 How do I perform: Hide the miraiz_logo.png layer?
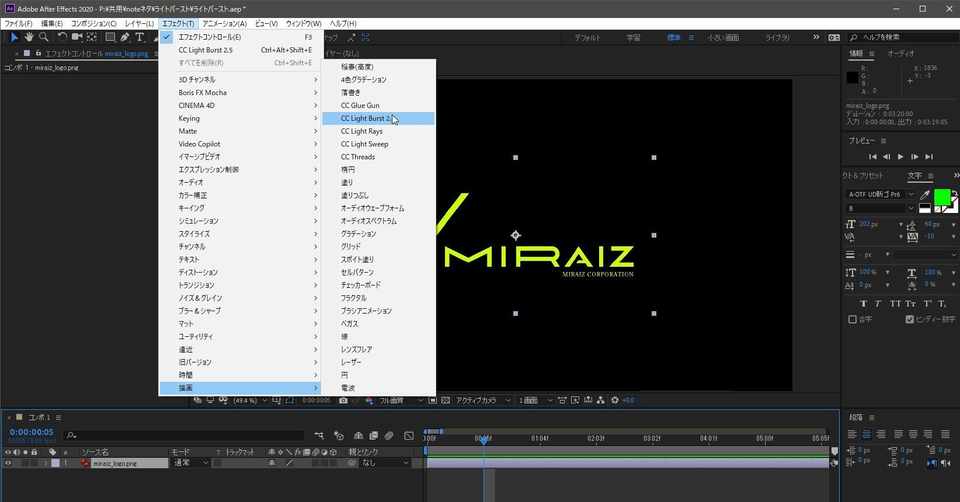point(9,463)
